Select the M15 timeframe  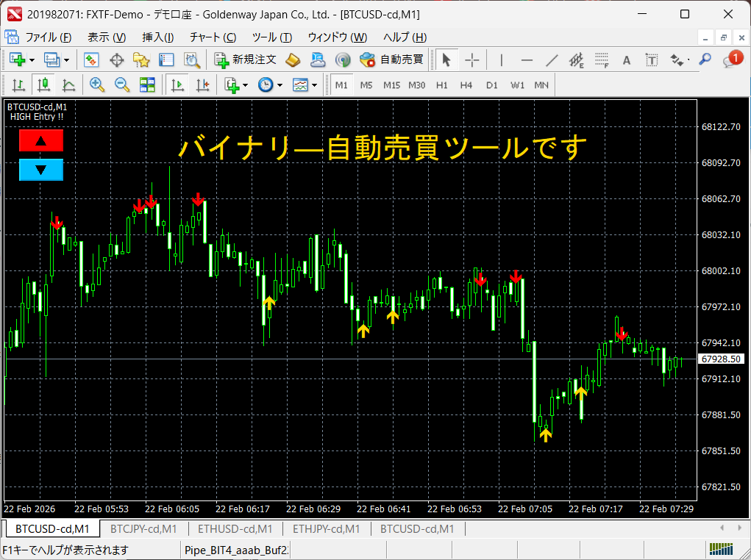391,85
